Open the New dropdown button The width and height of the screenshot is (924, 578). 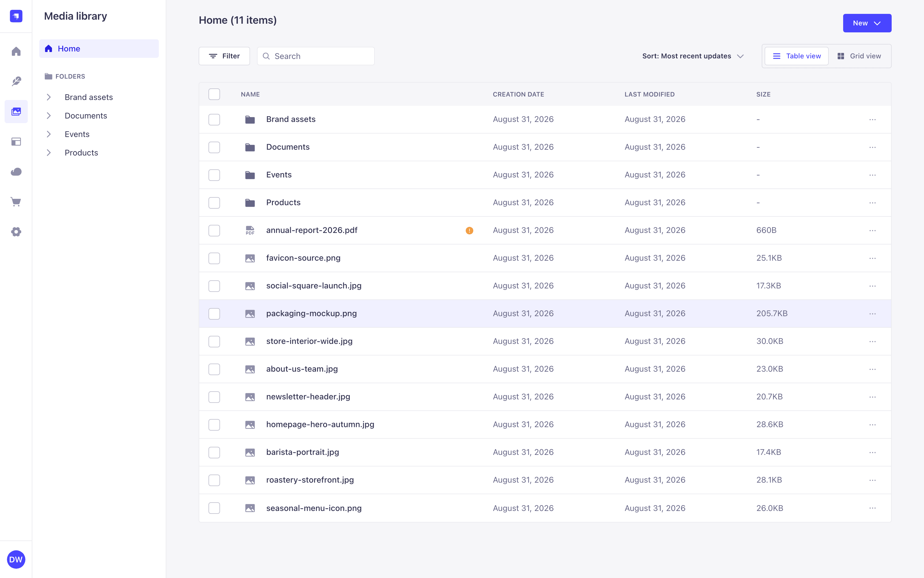click(867, 23)
